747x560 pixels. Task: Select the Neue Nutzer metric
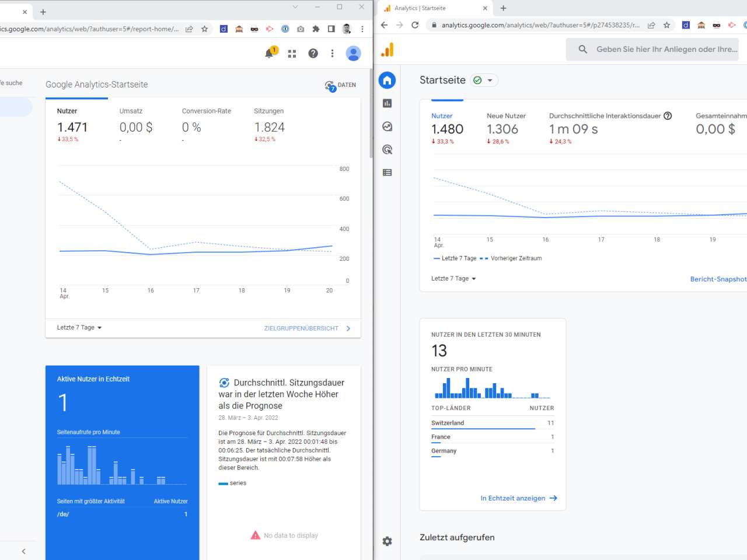click(x=506, y=128)
